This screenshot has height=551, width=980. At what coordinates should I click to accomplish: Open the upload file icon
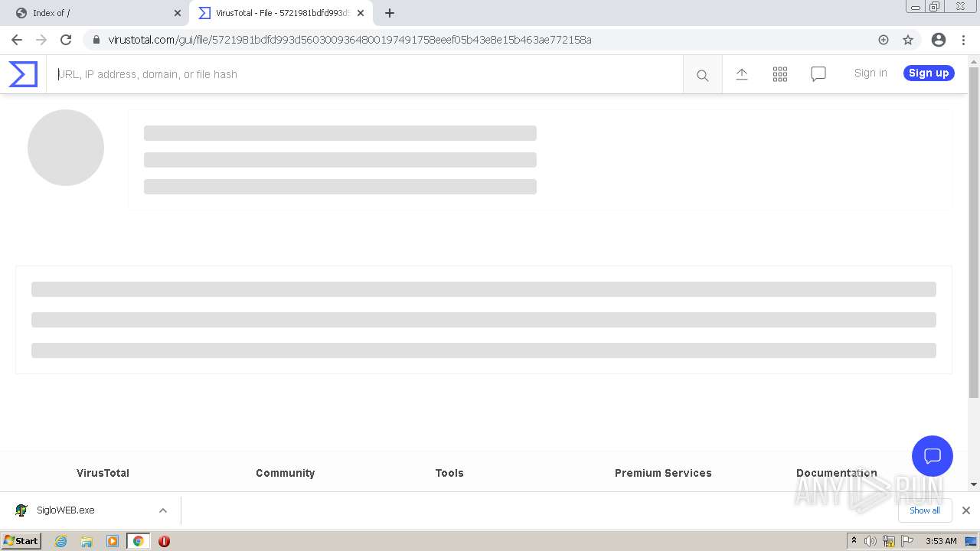741,74
